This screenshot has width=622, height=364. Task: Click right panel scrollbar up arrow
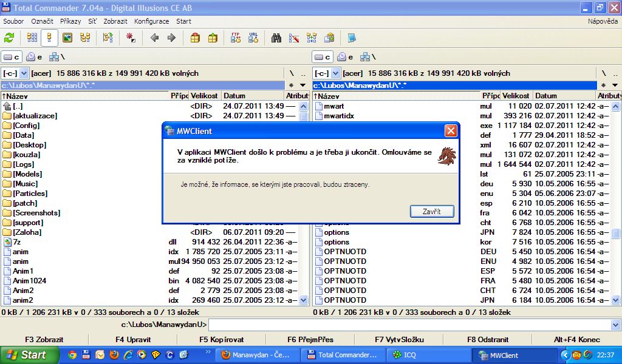(615, 106)
